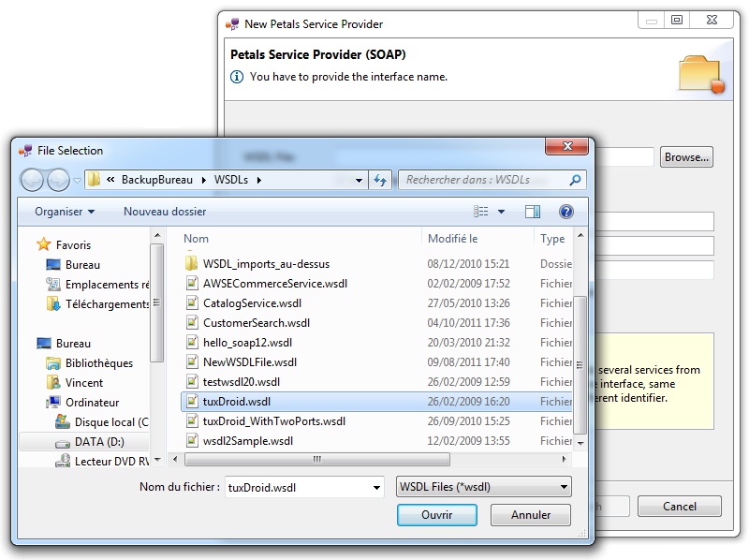Open the Organiser dropdown menu
This screenshot has width=749, height=560.
[65, 213]
